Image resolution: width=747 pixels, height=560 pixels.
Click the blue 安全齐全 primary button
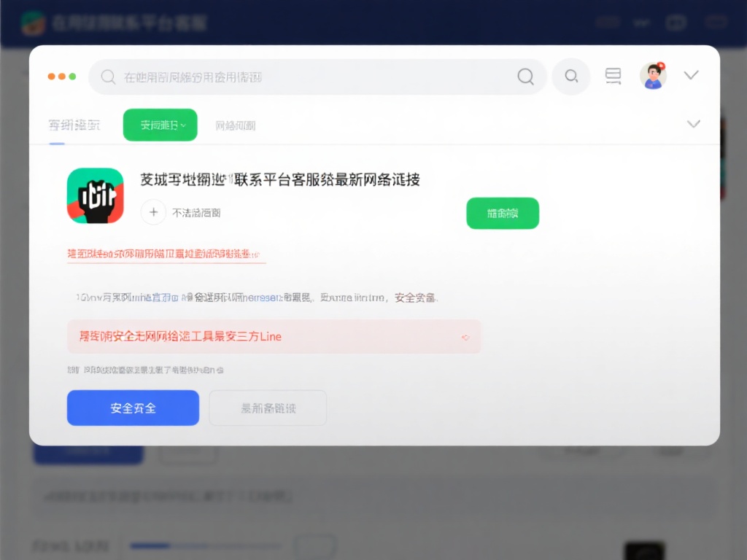point(133,408)
